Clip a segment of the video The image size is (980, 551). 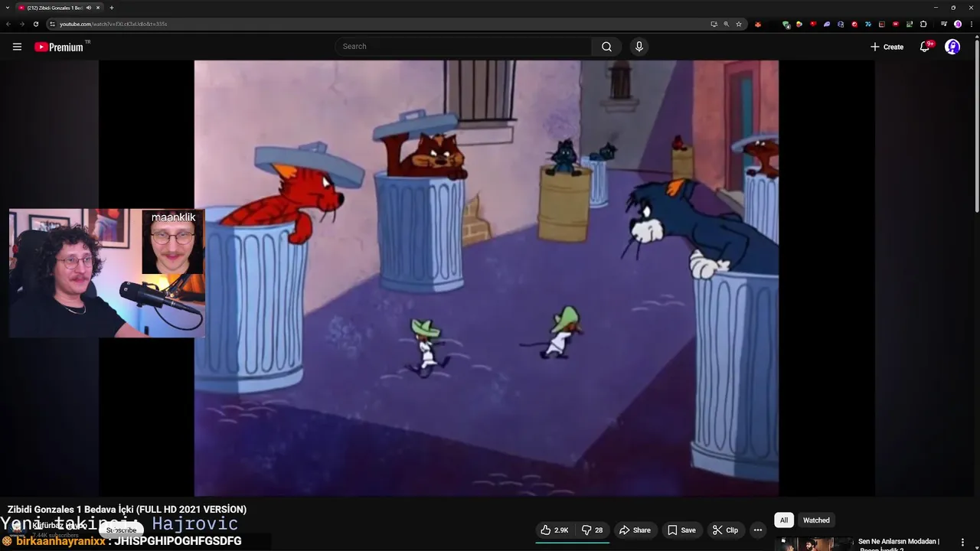(x=725, y=530)
